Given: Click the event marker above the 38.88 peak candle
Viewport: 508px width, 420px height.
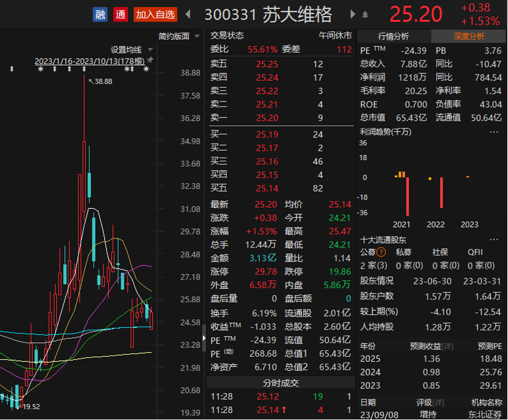Looking at the screenshot, I should coord(84,69).
